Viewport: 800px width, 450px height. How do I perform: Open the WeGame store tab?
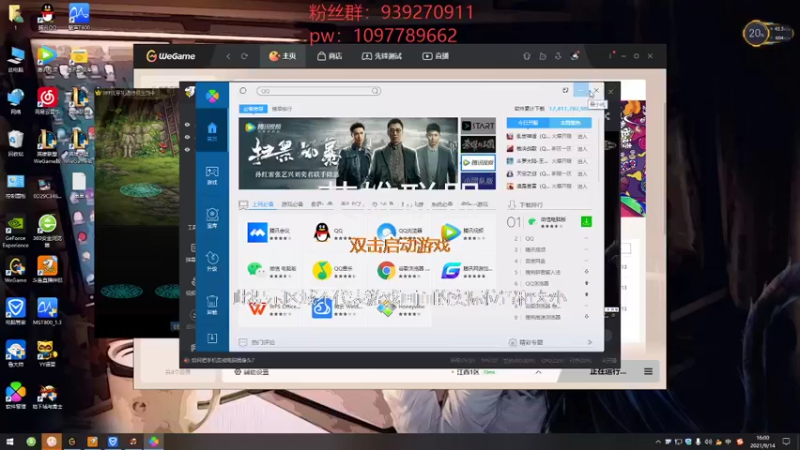coord(330,56)
